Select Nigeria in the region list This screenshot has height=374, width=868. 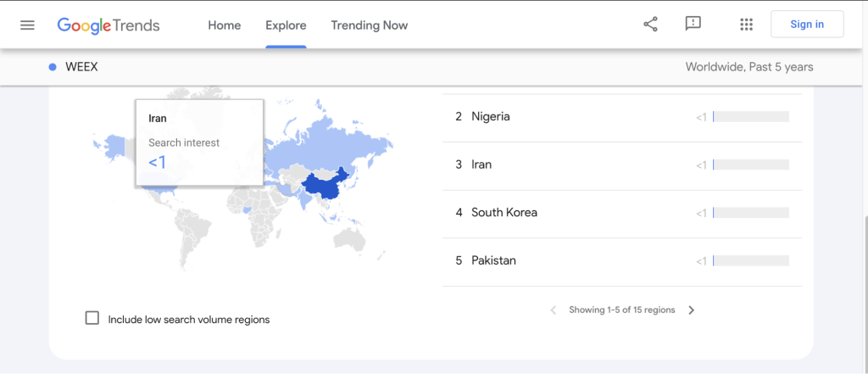click(x=491, y=116)
